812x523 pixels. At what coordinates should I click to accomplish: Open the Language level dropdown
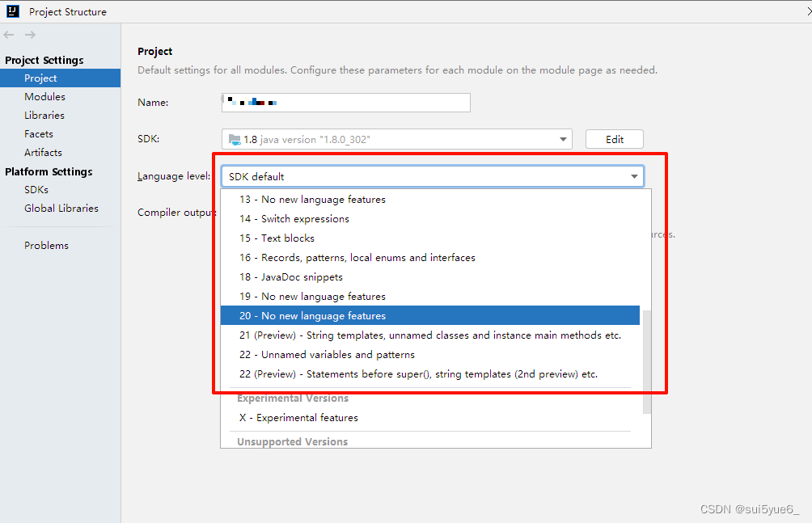pos(635,175)
